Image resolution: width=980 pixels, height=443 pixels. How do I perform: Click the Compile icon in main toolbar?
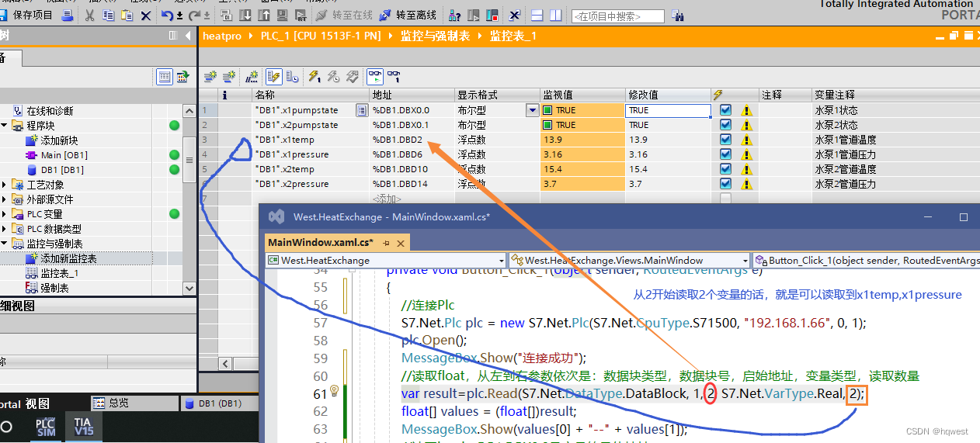pos(225,16)
